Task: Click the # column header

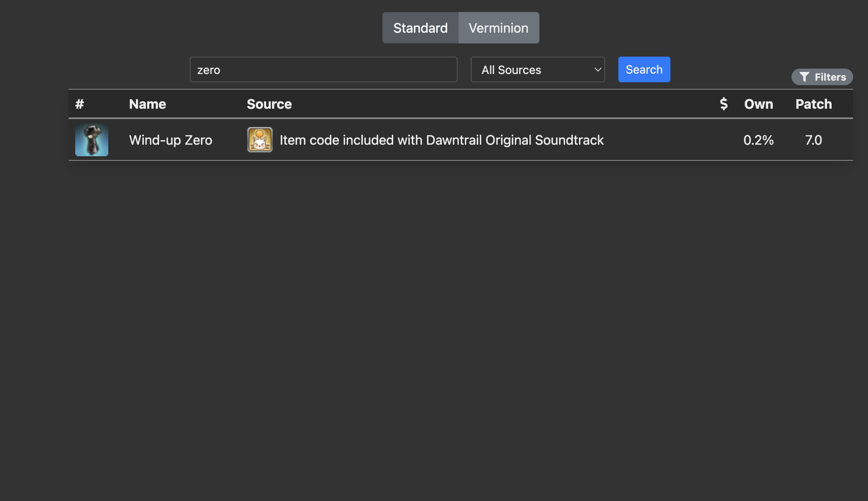Action: click(x=79, y=104)
